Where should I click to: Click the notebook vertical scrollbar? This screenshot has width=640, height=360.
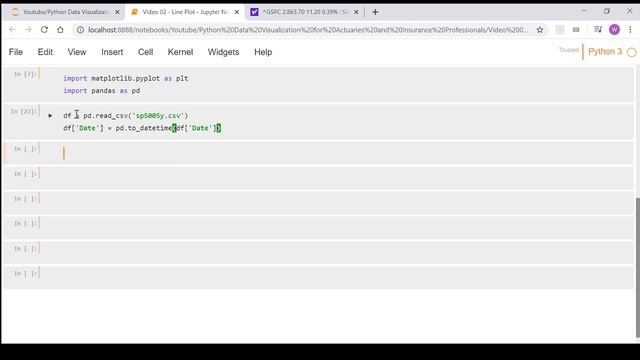point(637,267)
